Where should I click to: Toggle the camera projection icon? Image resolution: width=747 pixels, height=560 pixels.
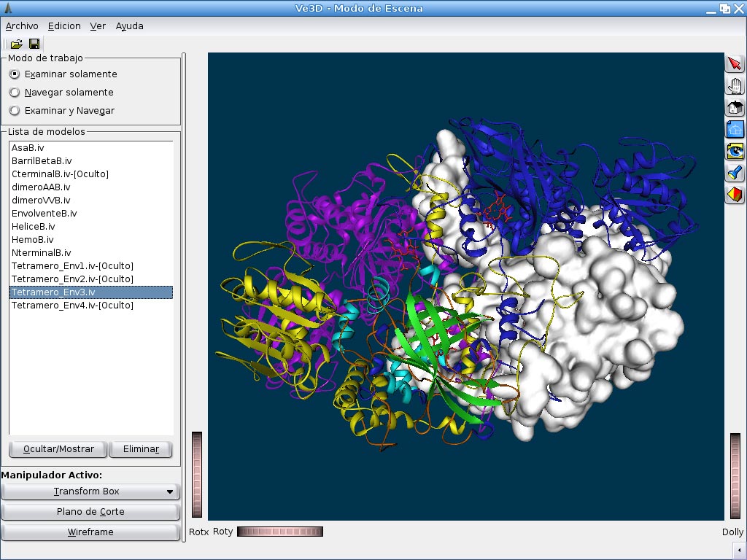coord(735,195)
